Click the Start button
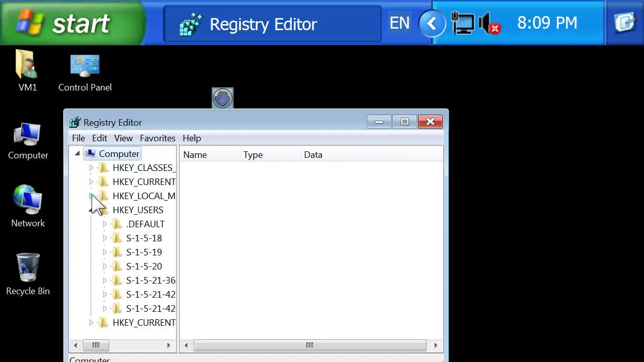 point(73,23)
